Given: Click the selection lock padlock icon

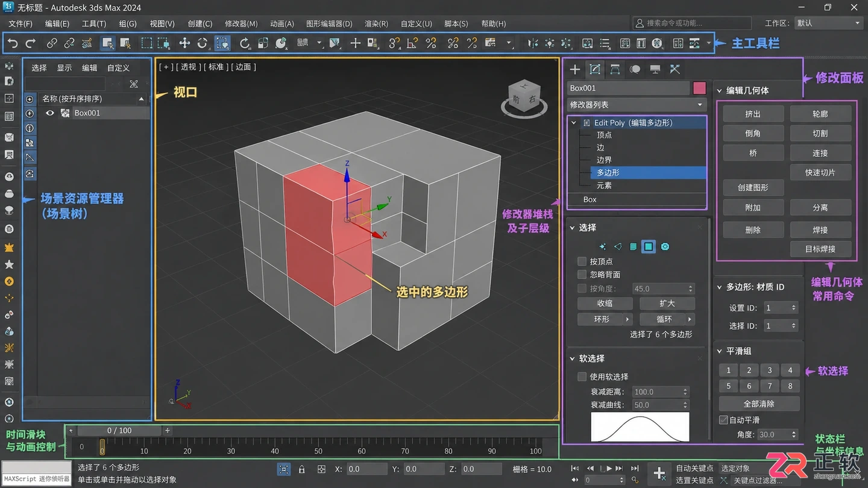Looking at the screenshot, I should pyautogui.click(x=302, y=469).
